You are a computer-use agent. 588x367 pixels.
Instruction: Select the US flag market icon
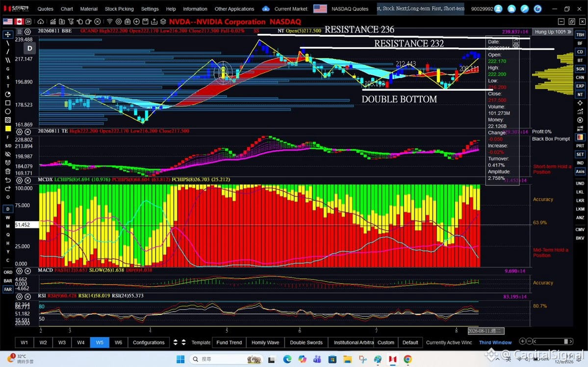coord(8,22)
